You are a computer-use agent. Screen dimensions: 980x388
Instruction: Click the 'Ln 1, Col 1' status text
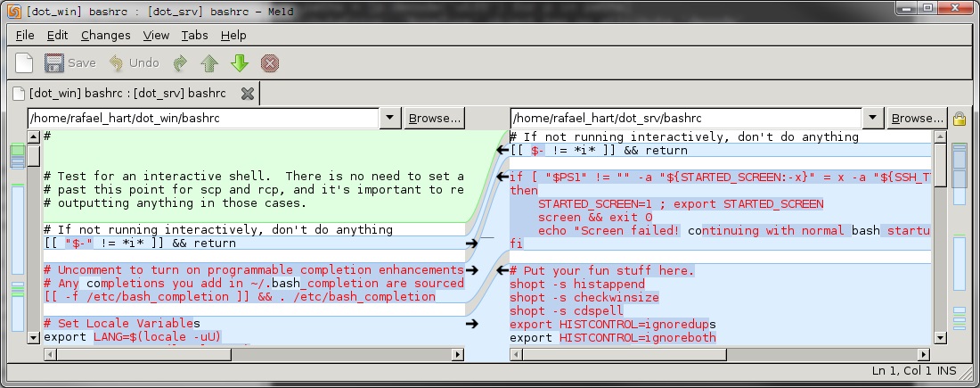pos(902,370)
